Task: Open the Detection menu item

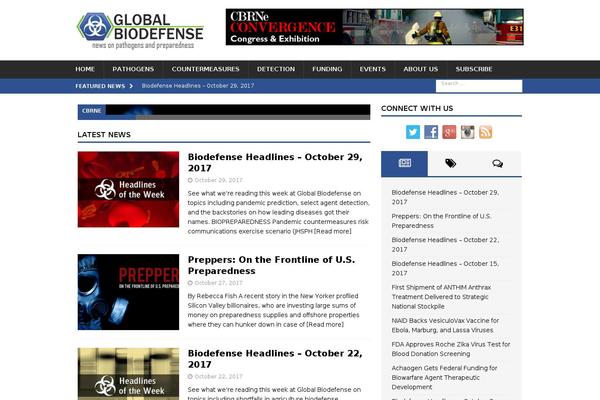Action: pyautogui.click(x=276, y=69)
